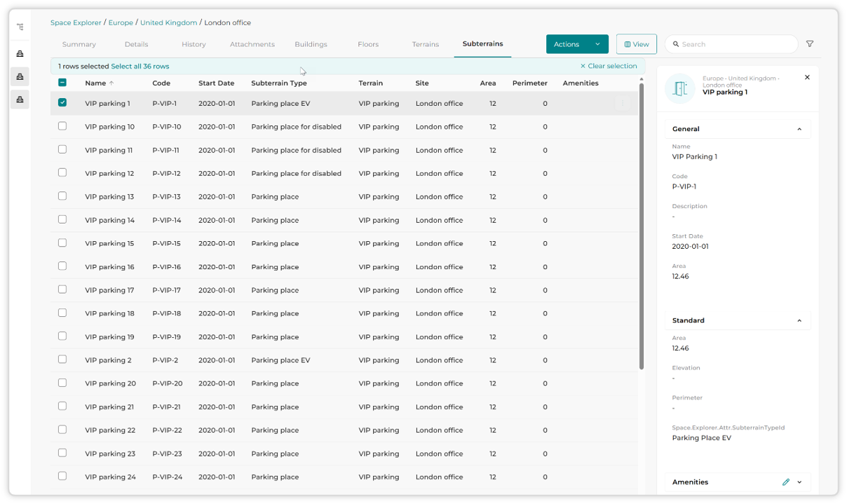The image size is (847, 504).
Task: Toggle the select-all header checkbox
Action: (x=62, y=83)
